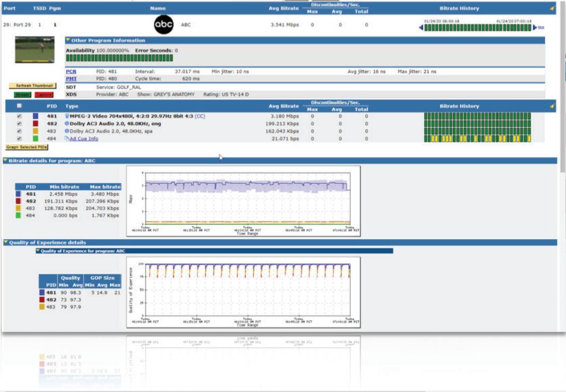
Task: Click the pin icon in the PID table header bar
Action: [552, 106]
